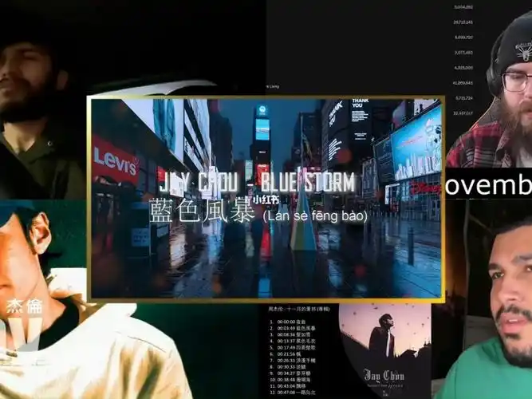This screenshot has height=399, width=532.
Task: Click the play count "41,269,645"
Action: [463, 83]
